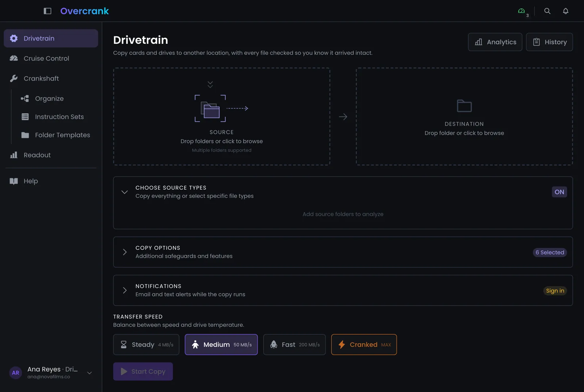Open the Ana Reyes account dropdown
Screen dimensions: 584x392
pyautogui.click(x=89, y=373)
